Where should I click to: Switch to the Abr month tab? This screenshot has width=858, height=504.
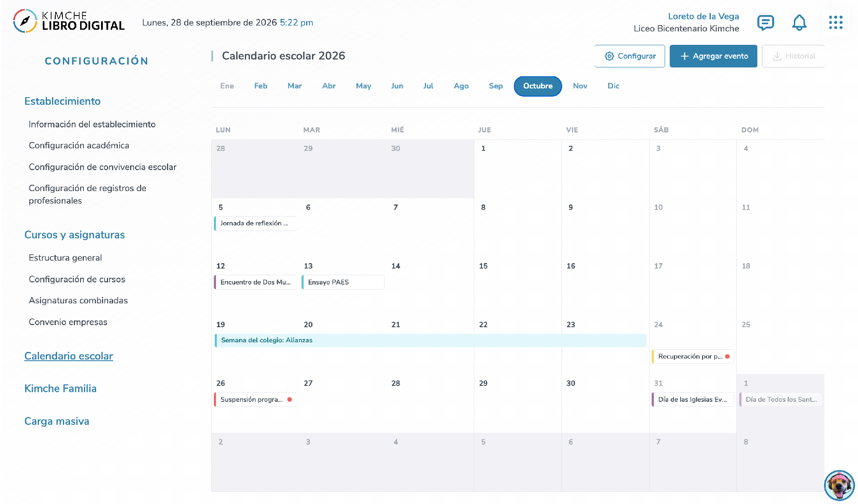(329, 86)
